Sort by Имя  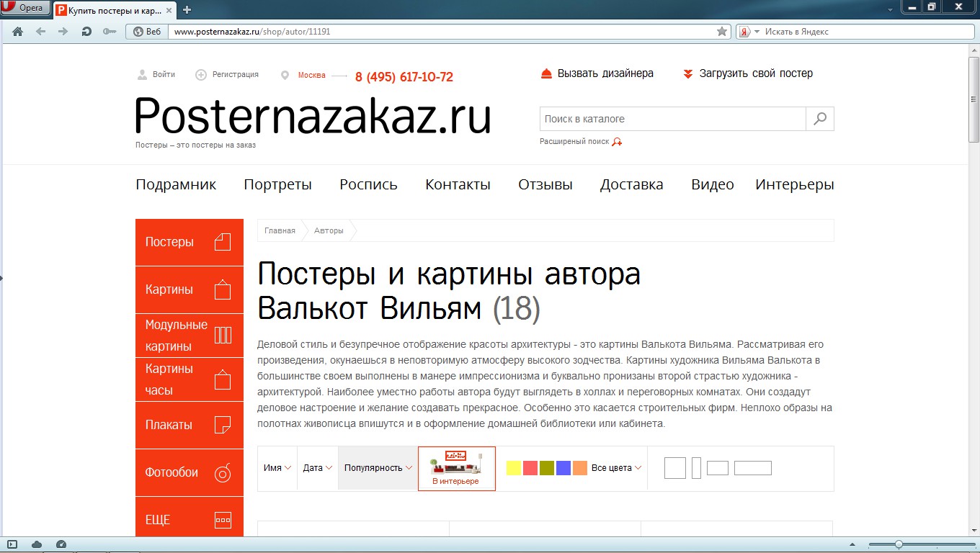277,468
